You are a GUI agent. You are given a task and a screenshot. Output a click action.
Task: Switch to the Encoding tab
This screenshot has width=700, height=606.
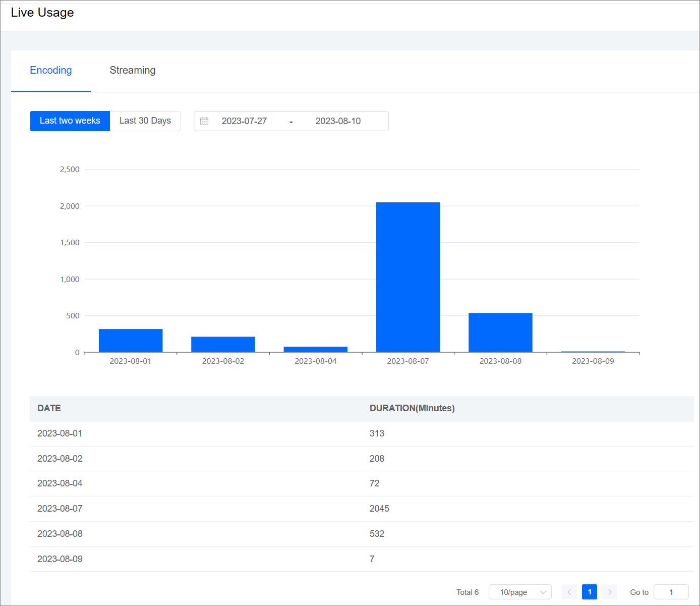(x=51, y=71)
